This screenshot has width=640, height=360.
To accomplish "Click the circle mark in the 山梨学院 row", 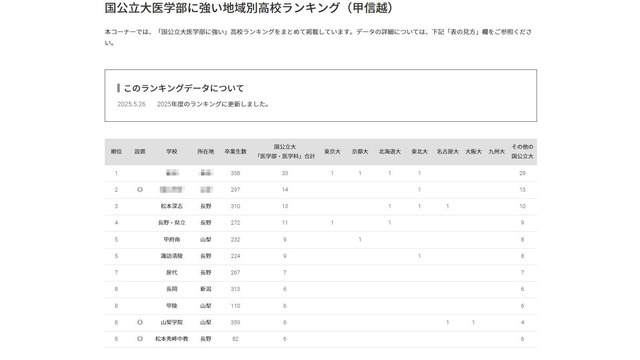I will 140,322.
